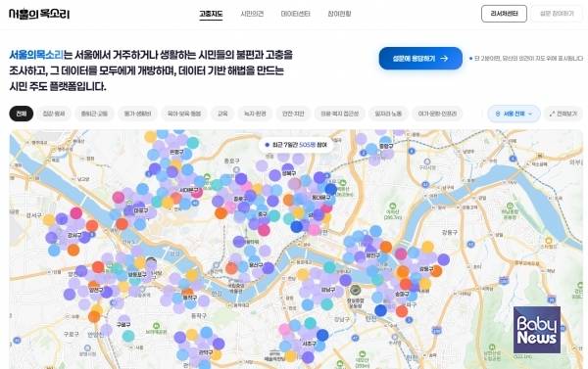Screen dimensions: 588x369
Task: Open the 고충지도 tab
Action: [x=211, y=14]
